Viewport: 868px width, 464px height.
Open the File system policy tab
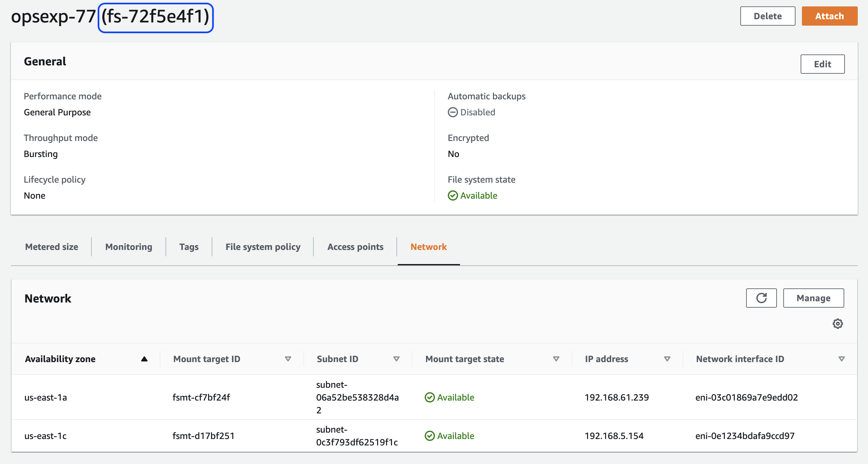click(x=263, y=247)
